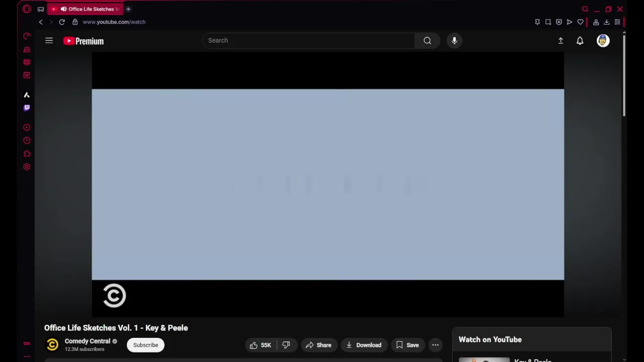Screen dimensions: 644x362
Task: Click the Comedy Central watermark logo
Action: coord(114,295)
